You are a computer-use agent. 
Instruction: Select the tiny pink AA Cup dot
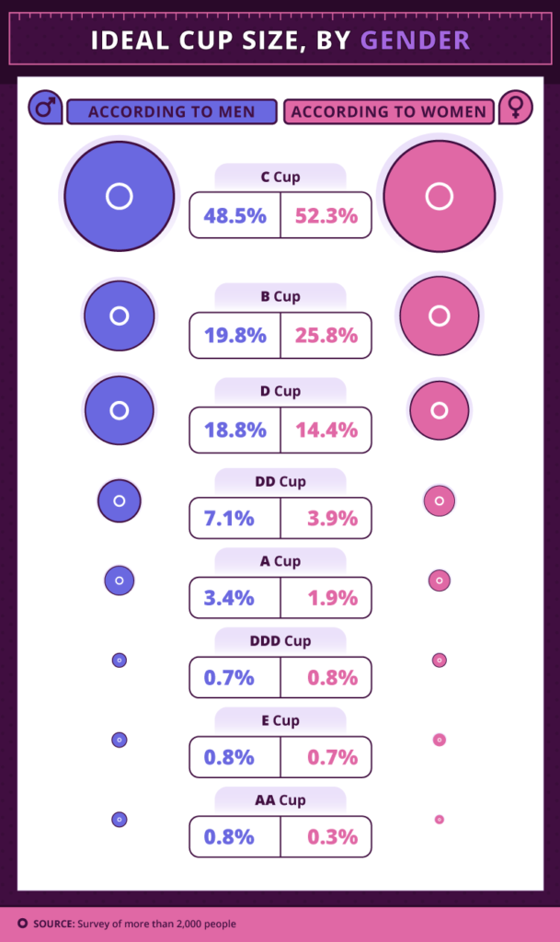pos(440,819)
